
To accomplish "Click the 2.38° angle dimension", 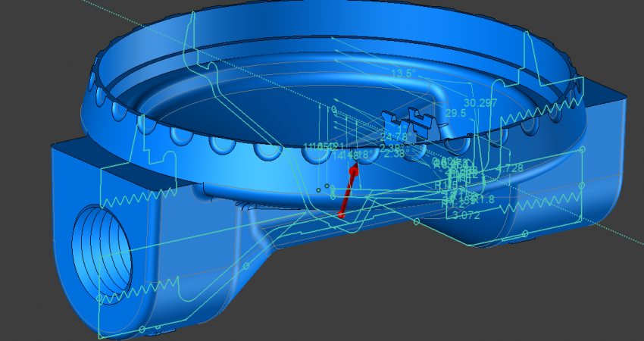I will tap(395, 153).
